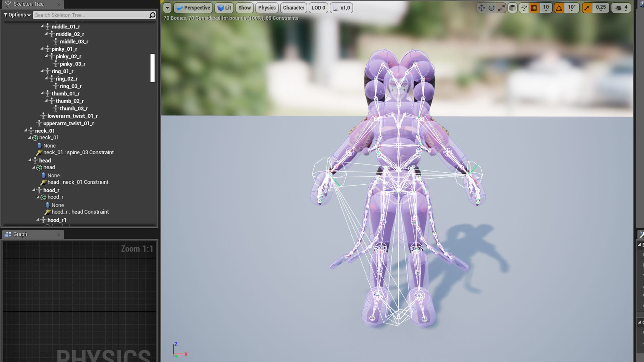Collapse the neck_01 bone in tree
Viewport: 644px width, 362px height.
26,130
